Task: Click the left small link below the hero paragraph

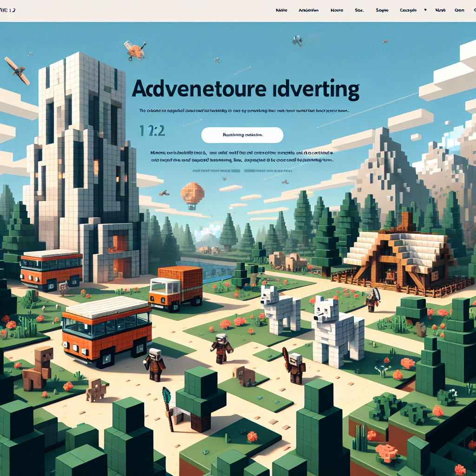Action: (x=211, y=171)
